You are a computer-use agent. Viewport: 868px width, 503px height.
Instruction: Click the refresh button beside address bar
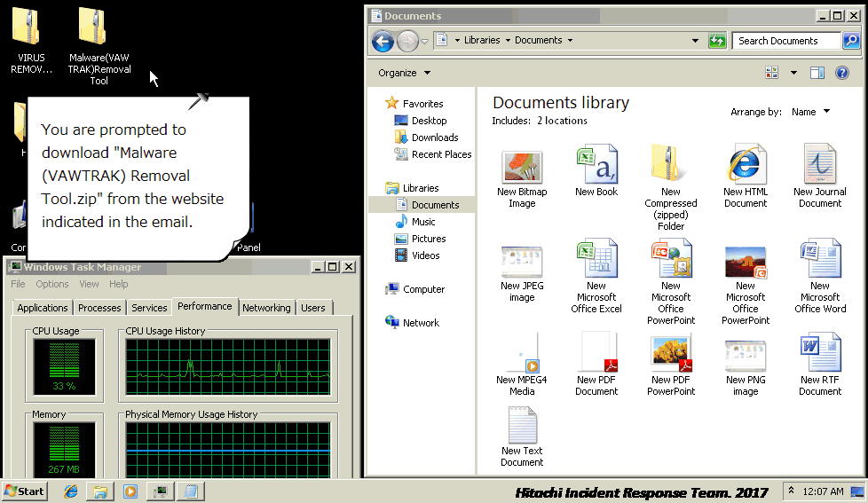(x=717, y=41)
